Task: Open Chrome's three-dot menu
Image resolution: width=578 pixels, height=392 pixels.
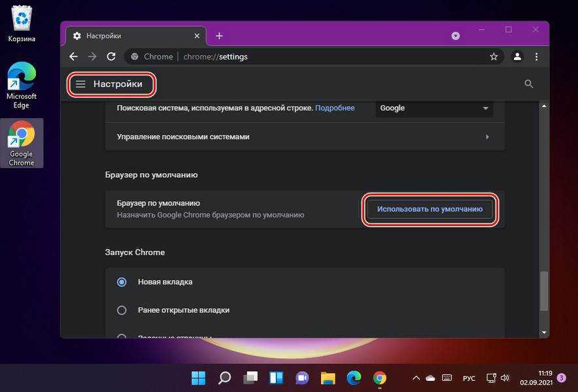Action: tap(536, 57)
